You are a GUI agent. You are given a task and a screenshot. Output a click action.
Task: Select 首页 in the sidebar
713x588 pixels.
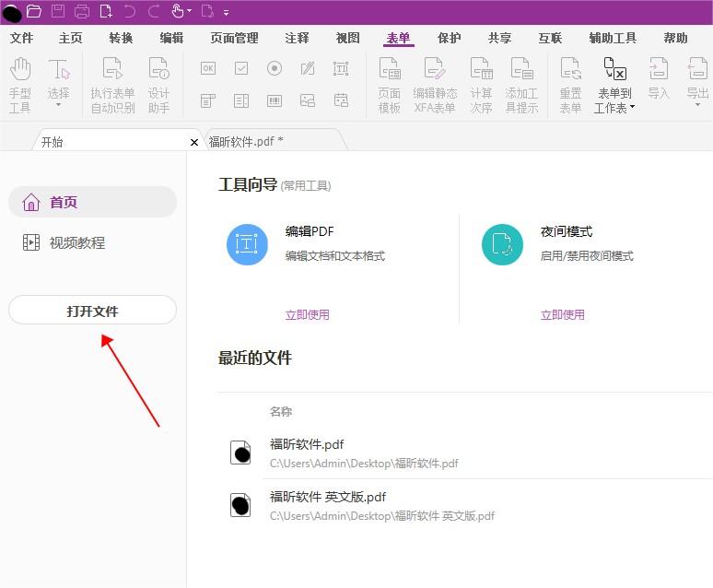click(92, 202)
